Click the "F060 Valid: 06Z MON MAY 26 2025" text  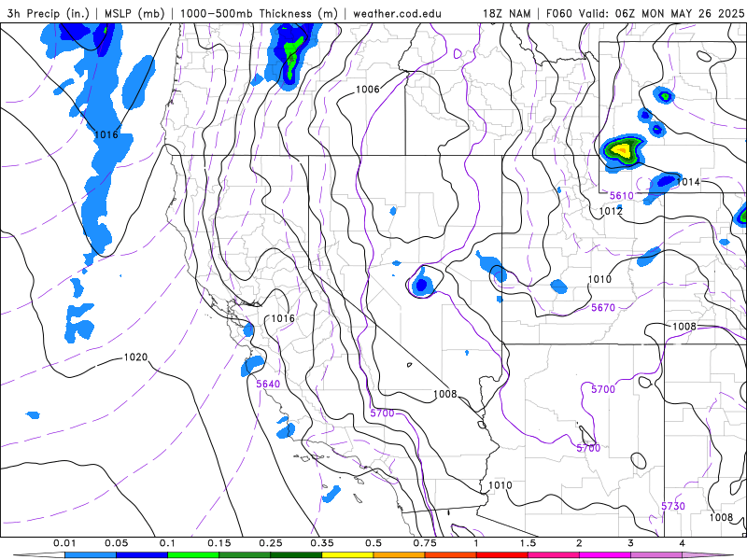coord(645,13)
